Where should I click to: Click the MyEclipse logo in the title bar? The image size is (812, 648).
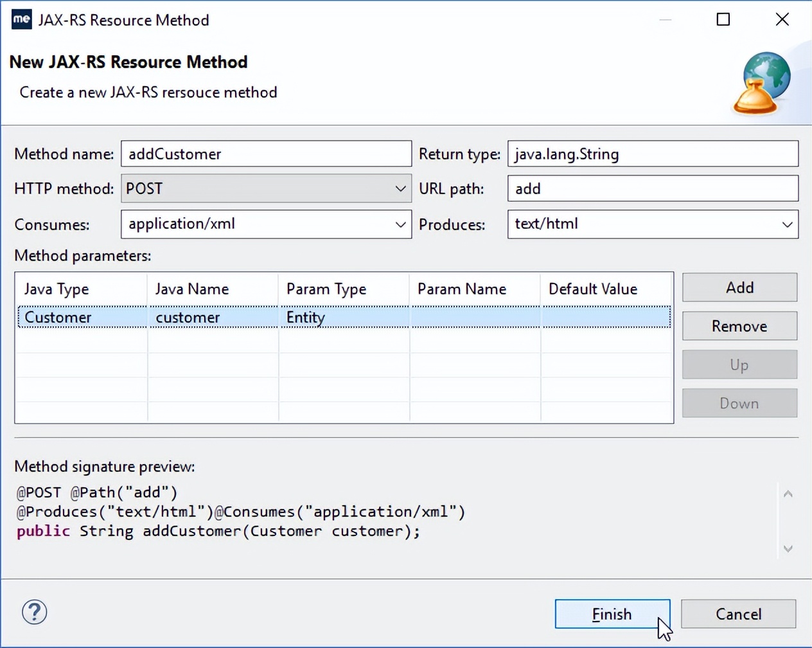[x=21, y=19]
